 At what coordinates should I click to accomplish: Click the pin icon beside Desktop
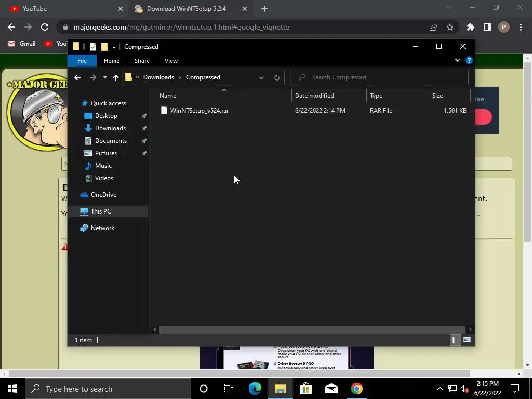(x=144, y=116)
